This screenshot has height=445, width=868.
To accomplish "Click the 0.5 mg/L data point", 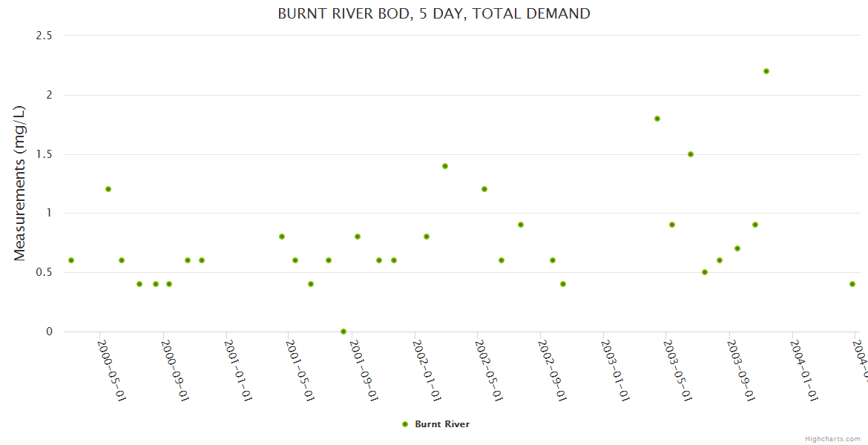I will 705,272.
